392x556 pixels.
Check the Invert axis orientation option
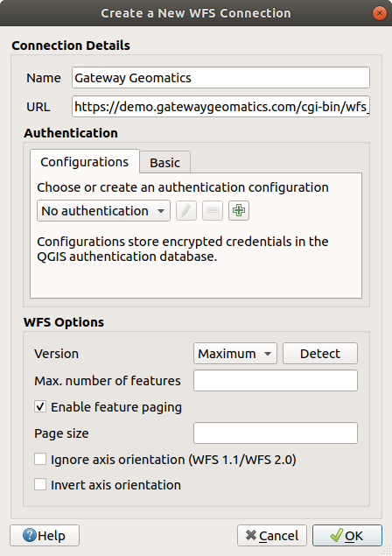point(40,484)
